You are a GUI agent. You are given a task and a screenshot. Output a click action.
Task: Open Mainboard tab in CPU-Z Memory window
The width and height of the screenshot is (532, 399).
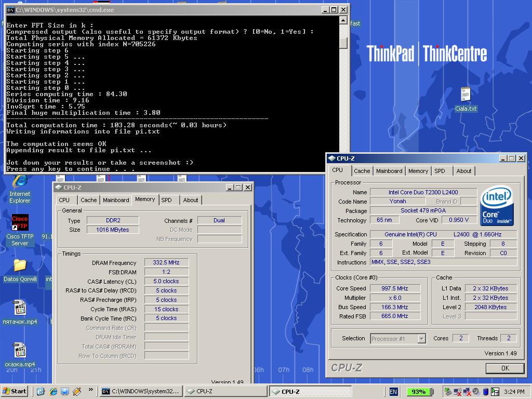click(116, 200)
